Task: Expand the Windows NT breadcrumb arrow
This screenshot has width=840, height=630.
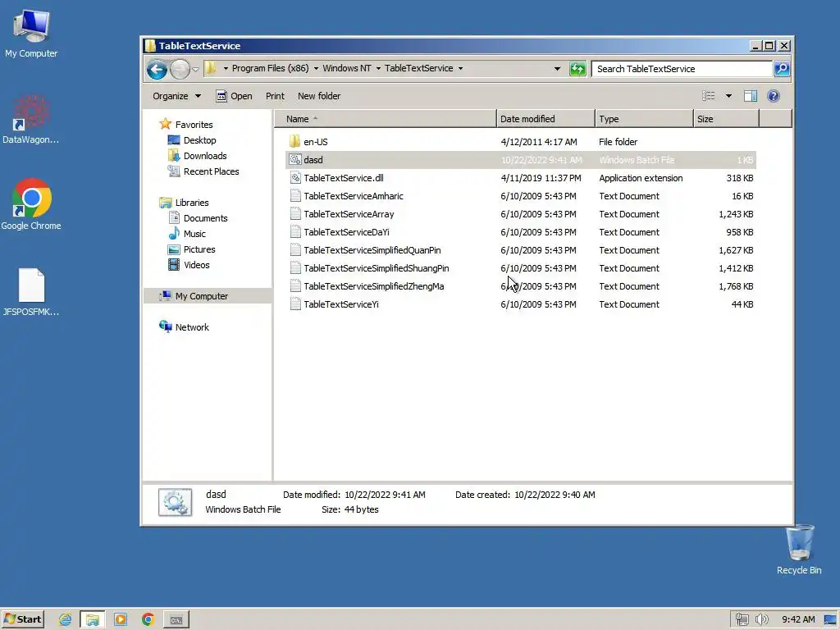Action: click(378, 69)
